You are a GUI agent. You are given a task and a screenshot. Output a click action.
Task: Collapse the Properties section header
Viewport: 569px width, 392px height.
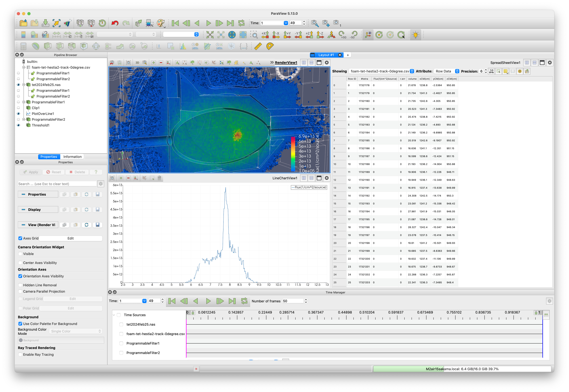point(38,194)
